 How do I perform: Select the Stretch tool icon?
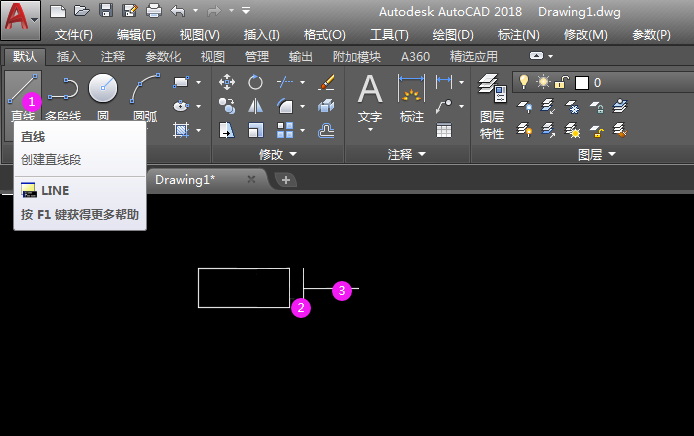click(x=227, y=130)
